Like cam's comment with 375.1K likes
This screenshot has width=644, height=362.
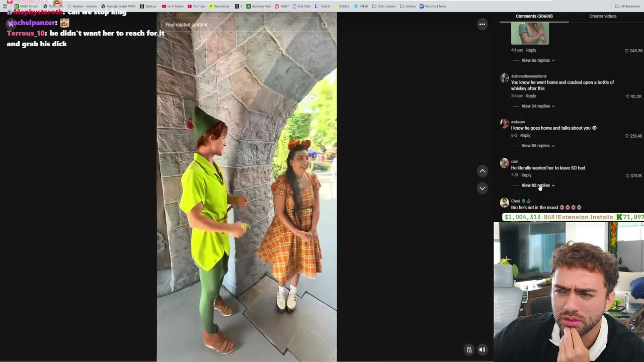click(627, 176)
